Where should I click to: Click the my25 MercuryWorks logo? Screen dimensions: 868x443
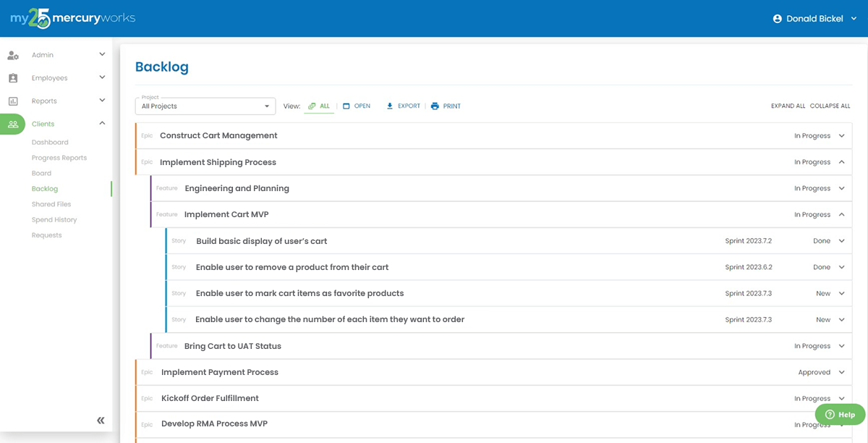pos(72,19)
